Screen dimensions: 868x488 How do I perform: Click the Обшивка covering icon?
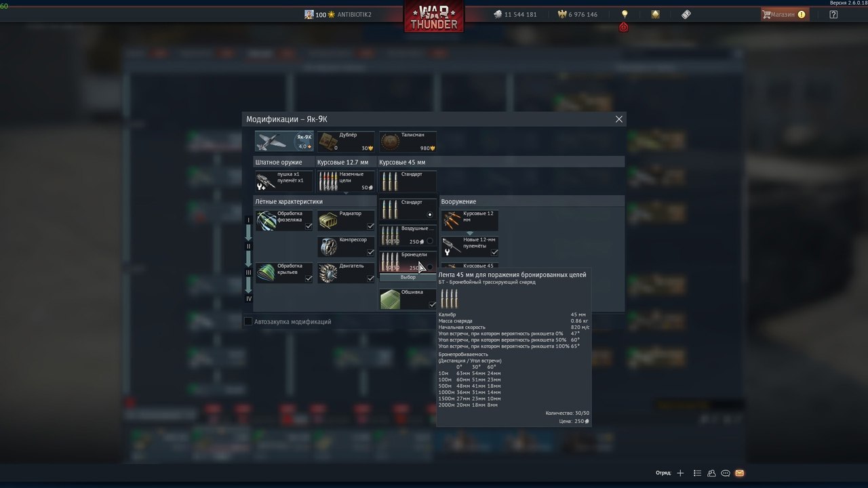(x=390, y=299)
